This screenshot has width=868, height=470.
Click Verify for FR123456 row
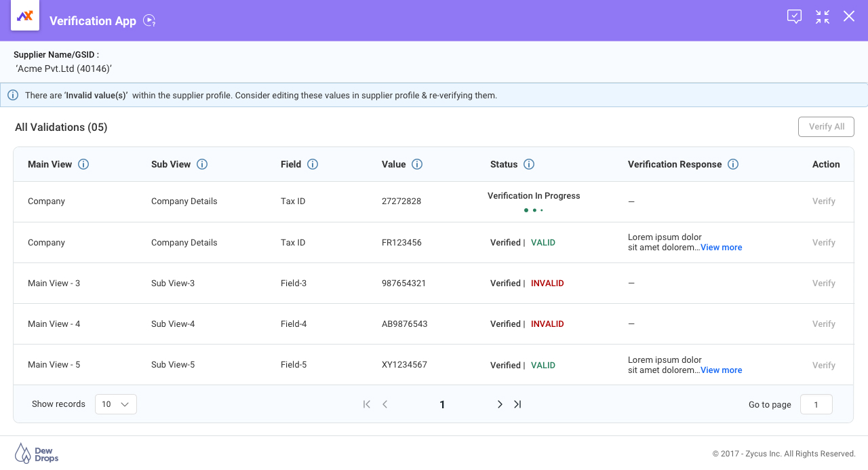[824, 243]
